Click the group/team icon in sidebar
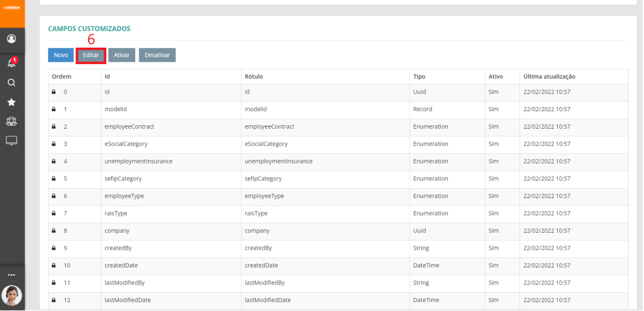The image size is (644, 311). [12, 122]
